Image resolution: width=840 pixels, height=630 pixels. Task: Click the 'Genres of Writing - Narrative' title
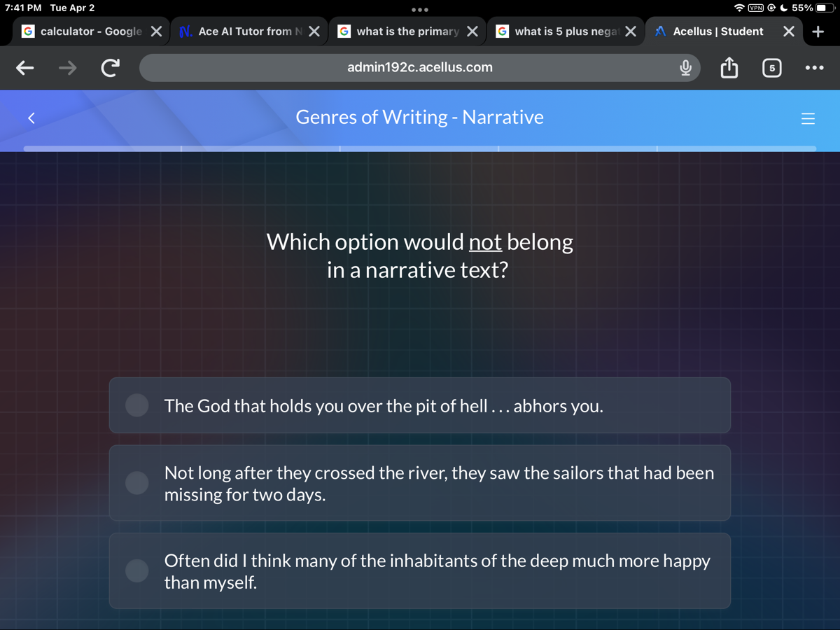tap(420, 117)
